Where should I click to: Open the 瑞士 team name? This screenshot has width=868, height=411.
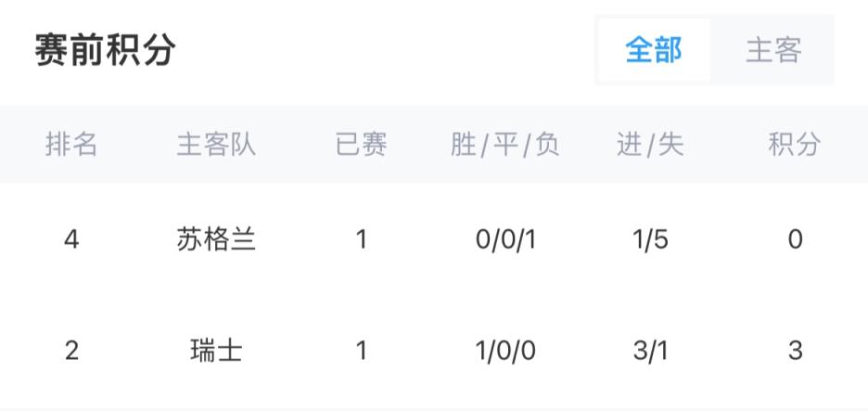[x=216, y=351]
